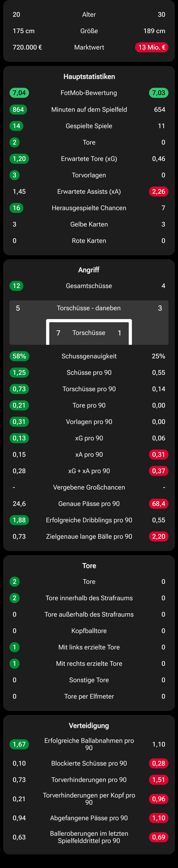The height and width of the screenshot is (868, 178).
Task: Click the green 864 minutes badge
Action: pyautogui.click(x=18, y=109)
